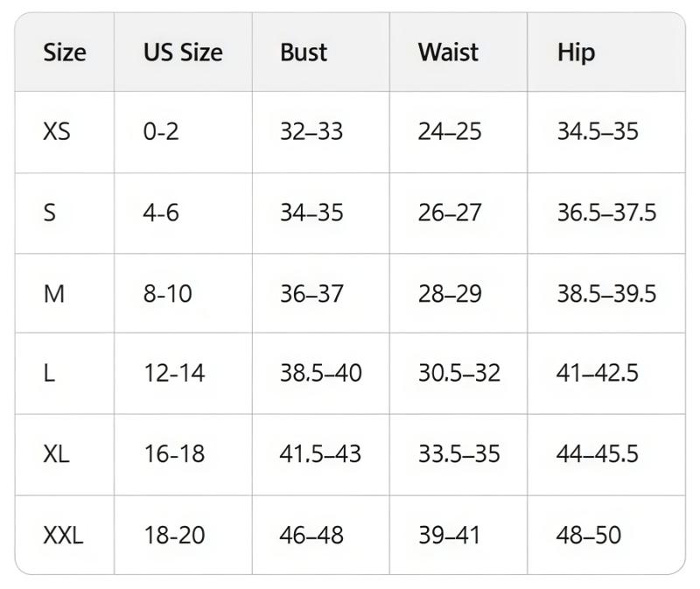Click the Hip column header
700x589 pixels.
coord(576,53)
